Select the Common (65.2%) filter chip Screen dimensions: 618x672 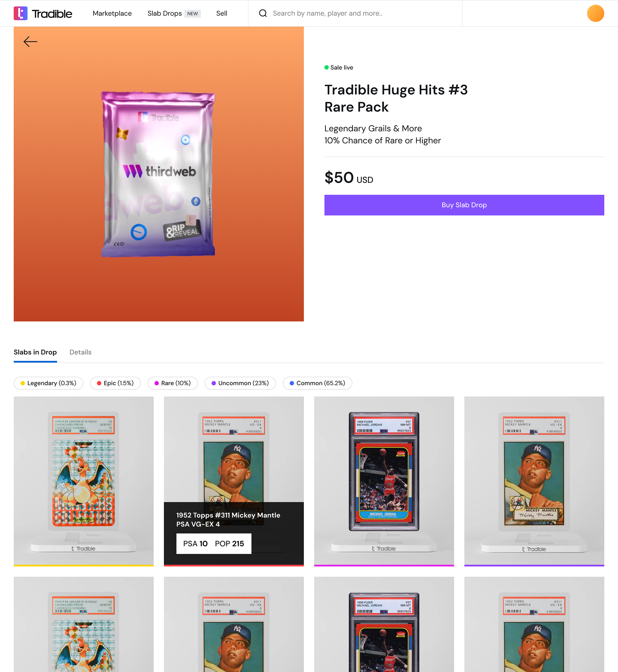pyautogui.click(x=317, y=383)
